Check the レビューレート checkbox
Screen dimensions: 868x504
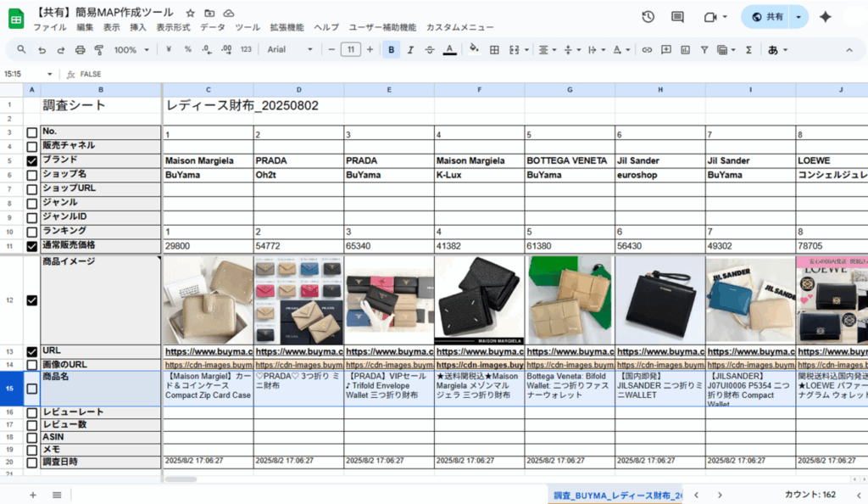[32, 413]
